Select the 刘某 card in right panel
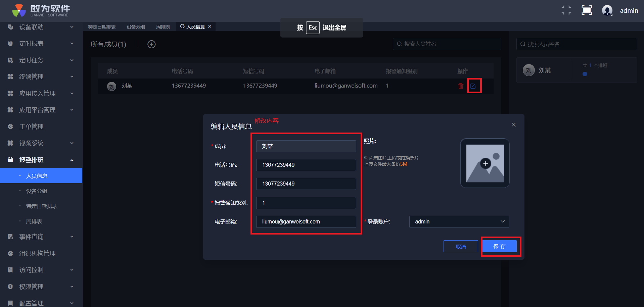The image size is (644, 307). pos(577,70)
